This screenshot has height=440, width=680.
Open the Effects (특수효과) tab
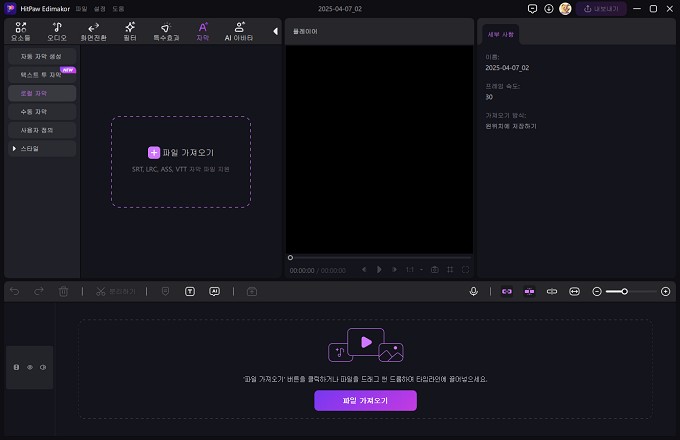tap(166, 32)
